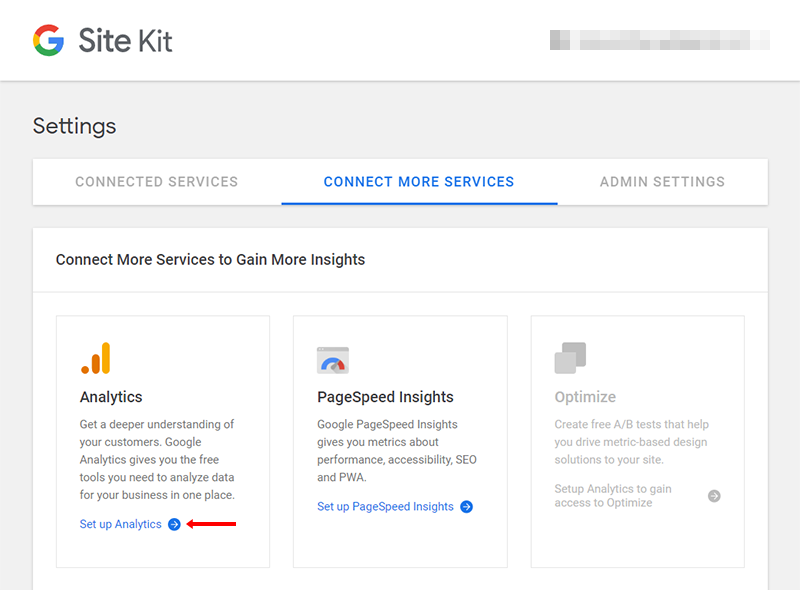Click the Google "G" logo
The width and height of the screenshot is (800, 590).
pyautogui.click(x=48, y=40)
